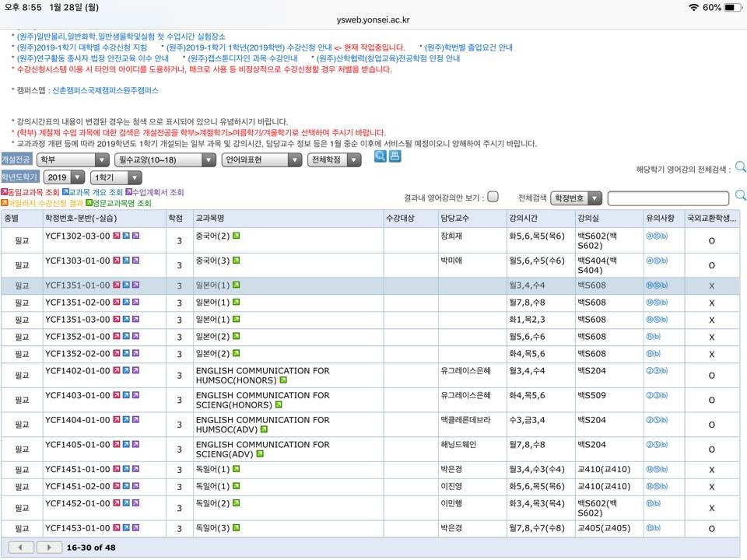Open blue icon in row YCF1402-01-00
747x560 pixels.
pyautogui.click(x=126, y=371)
